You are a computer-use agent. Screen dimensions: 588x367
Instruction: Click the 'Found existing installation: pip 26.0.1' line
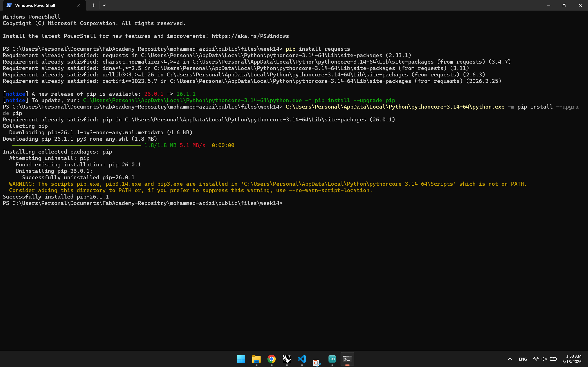pyautogui.click(x=78, y=165)
